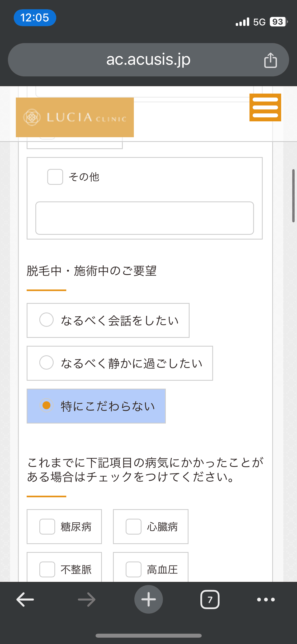Tap the Lucia Clinic logo

click(75, 117)
